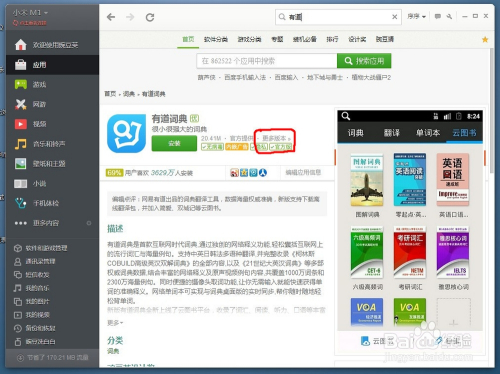Open 音乐和铃声 in the sidebar
This screenshot has height=374, width=500.
coord(52,144)
